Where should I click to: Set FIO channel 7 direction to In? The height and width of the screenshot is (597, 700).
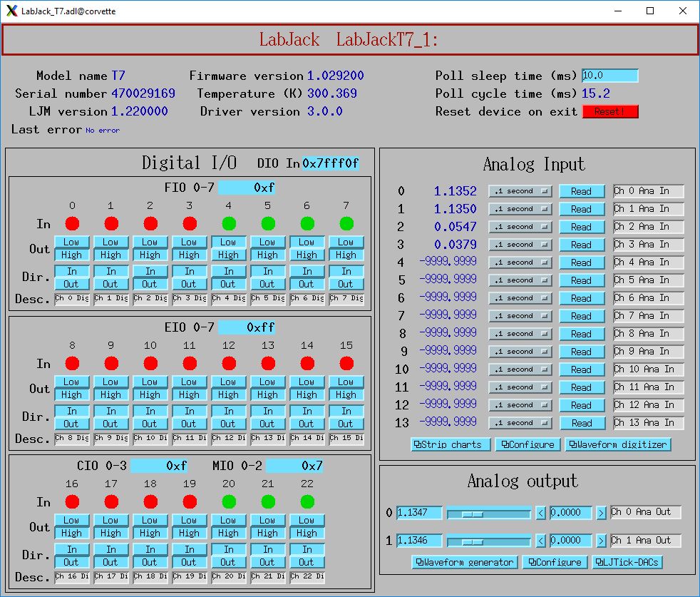(346, 271)
